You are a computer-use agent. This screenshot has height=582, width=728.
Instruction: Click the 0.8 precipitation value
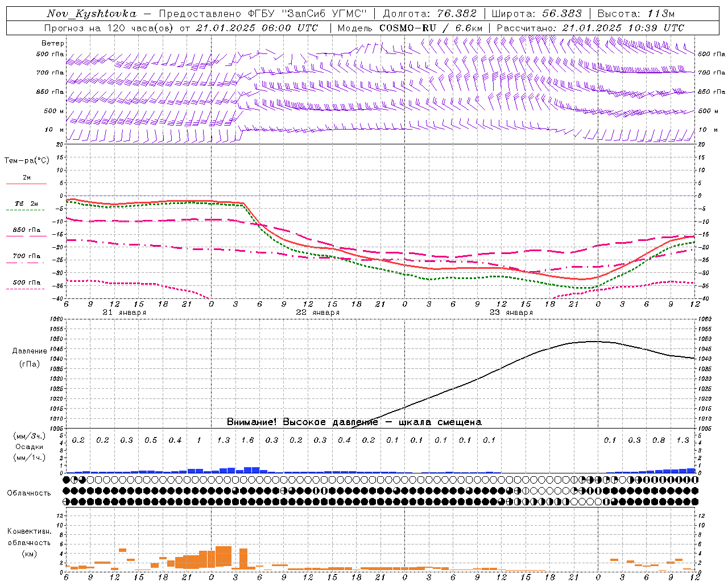click(659, 440)
